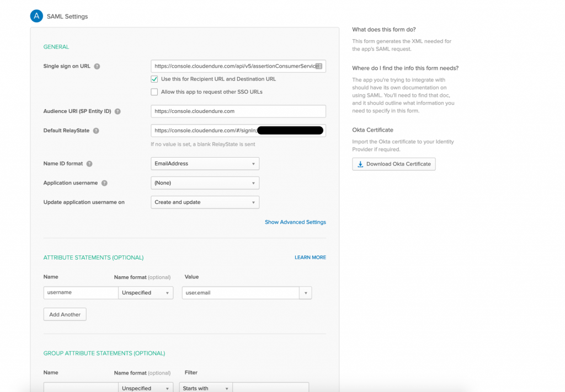The width and height of the screenshot is (565, 392).
Task: Click the download icon on the certificate button
Action: [360, 164]
